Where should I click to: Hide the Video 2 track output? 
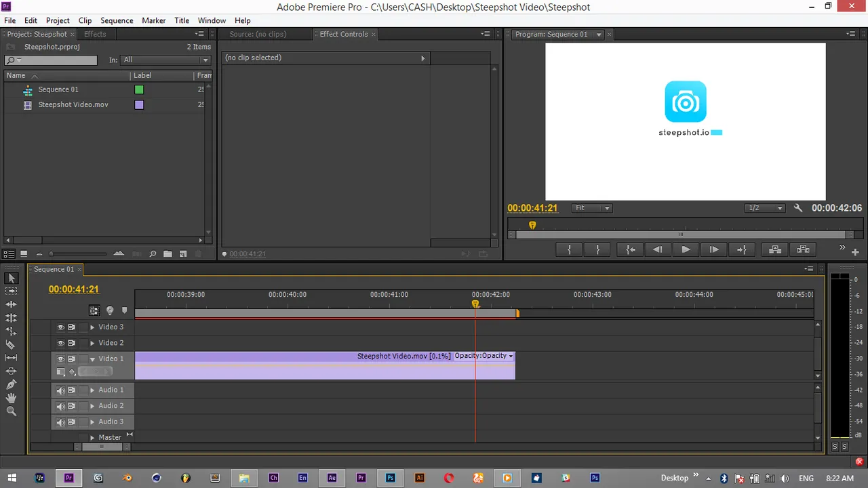click(x=60, y=343)
